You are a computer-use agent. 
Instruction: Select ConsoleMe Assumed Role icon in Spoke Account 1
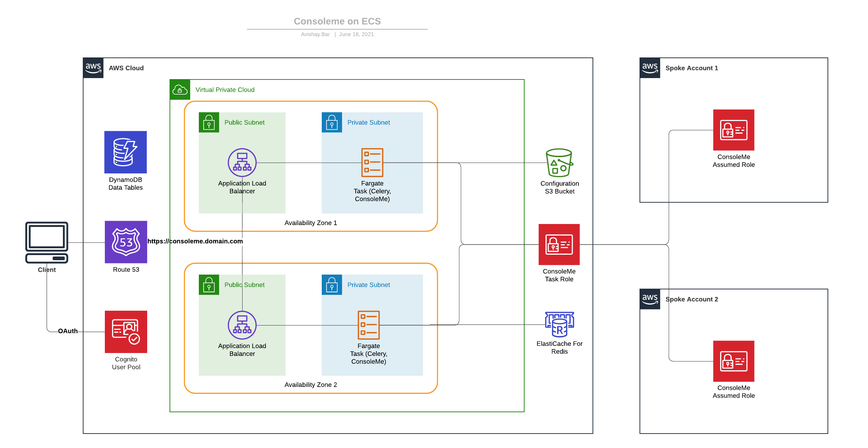click(x=734, y=130)
